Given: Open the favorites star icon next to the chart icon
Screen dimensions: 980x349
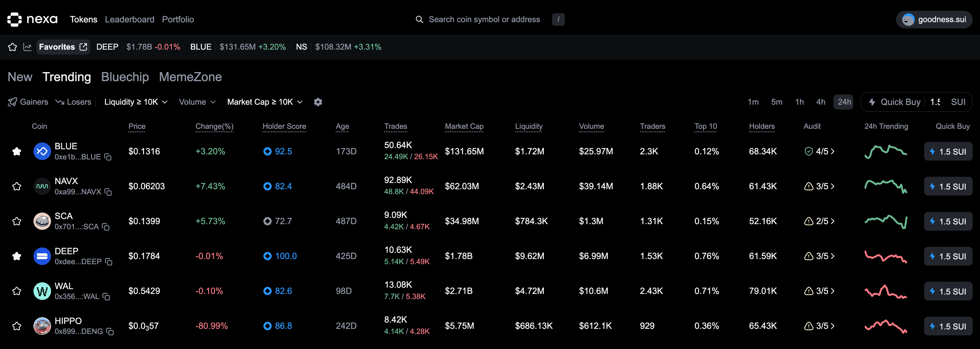Looking at the screenshot, I should pos(12,47).
